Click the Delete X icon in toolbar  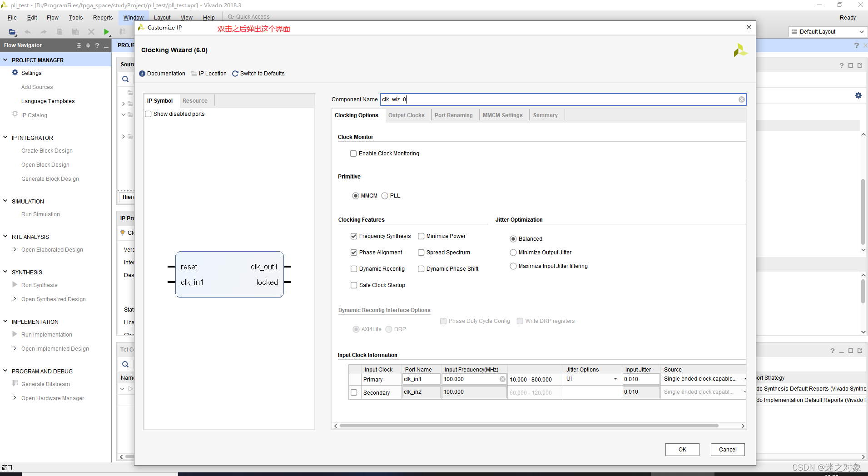[91, 32]
